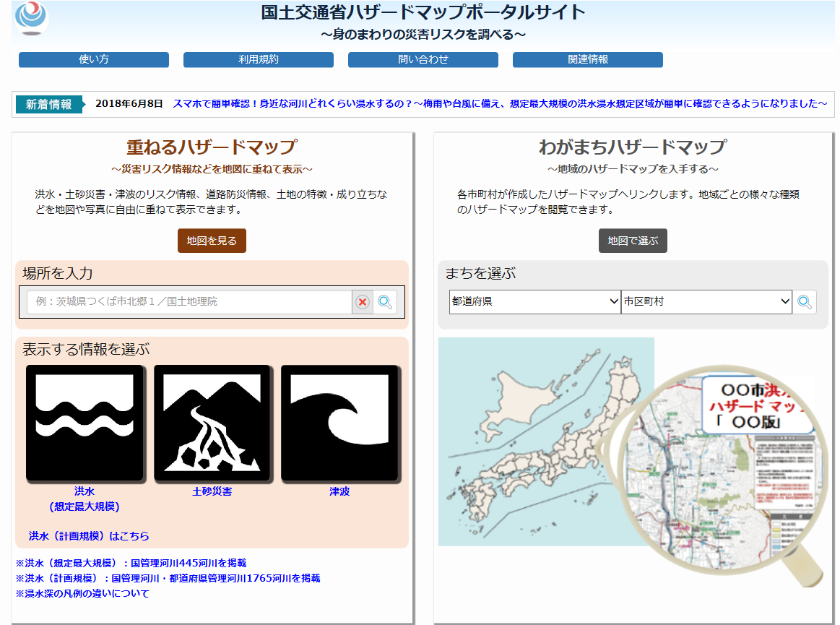This screenshot has height=625, width=840.
Task: Click magnifier icon next to 市区町村 dropdown
Action: tap(805, 302)
